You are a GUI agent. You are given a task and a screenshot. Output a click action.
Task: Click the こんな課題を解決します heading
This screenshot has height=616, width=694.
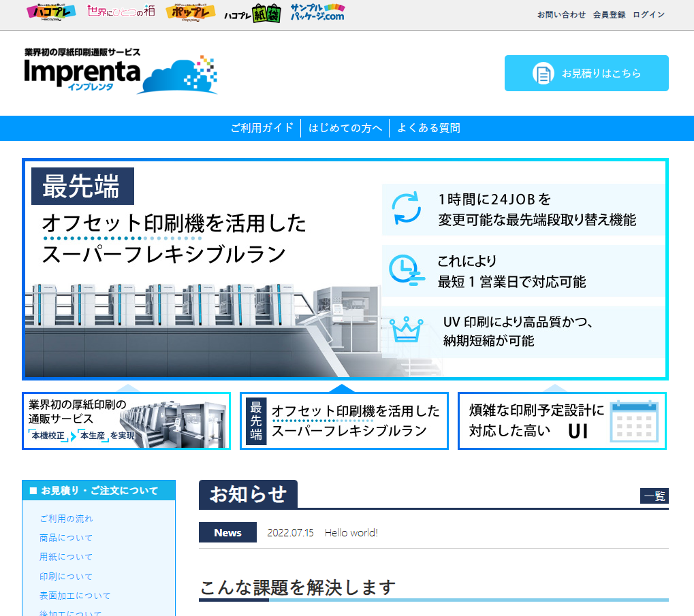[298, 587]
